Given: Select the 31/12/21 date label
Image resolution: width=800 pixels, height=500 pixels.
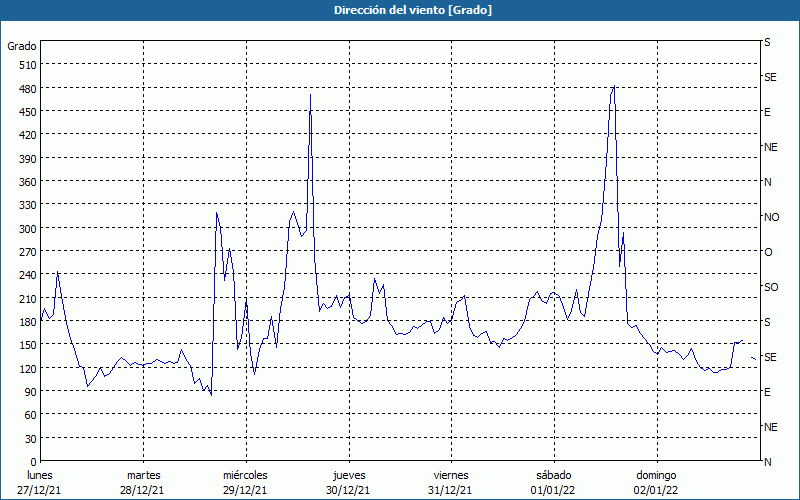Looking at the screenshot, I should 450,490.
